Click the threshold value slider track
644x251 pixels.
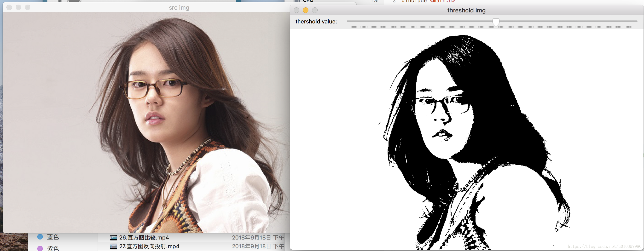[492, 21]
